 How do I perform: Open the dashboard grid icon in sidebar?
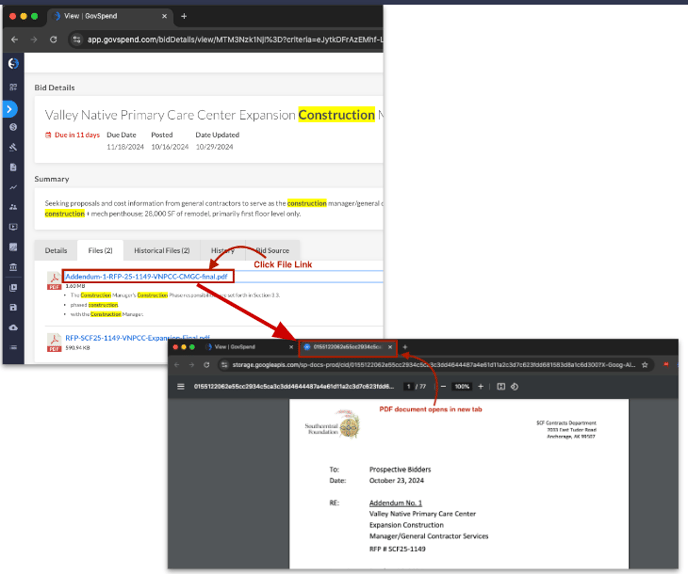pos(13,87)
